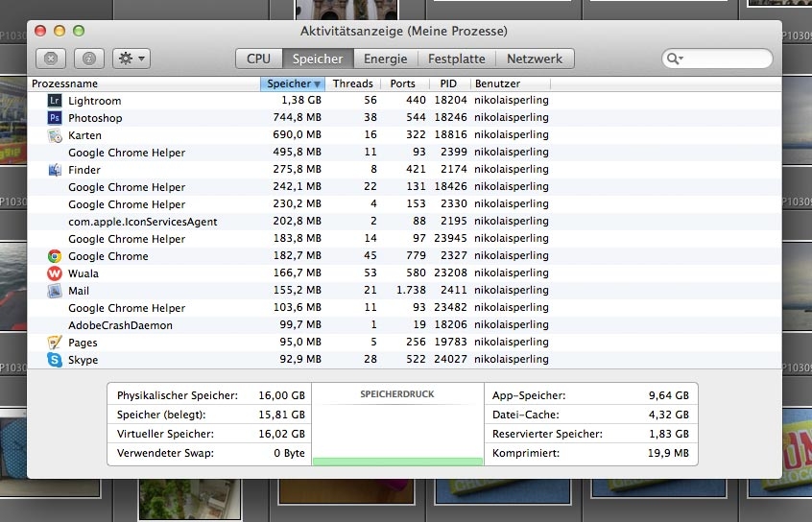Screen dimensions: 812x522
Task: Select the Skype process name
Action: [x=84, y=360]
